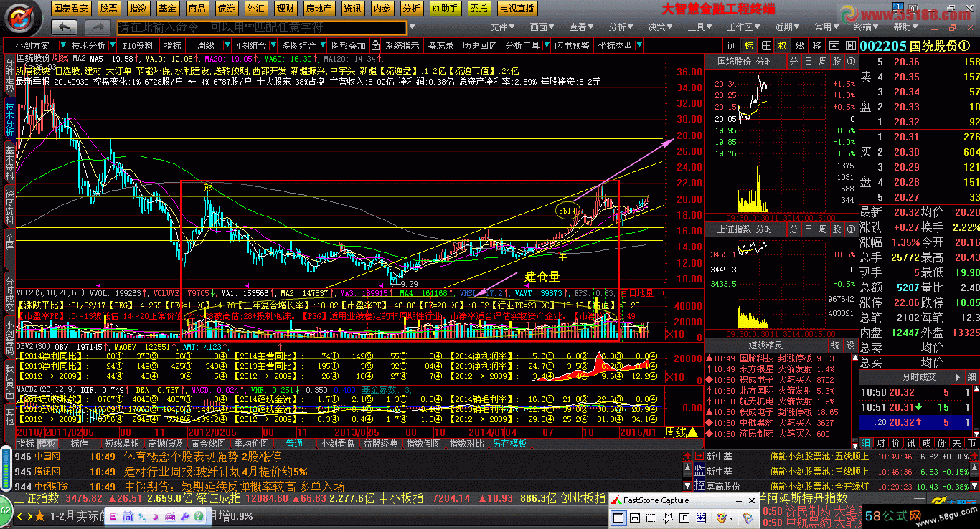Click FastStone capture window/object icon
The width and height of the screenshot is (980, 529).
pos(633,517)
